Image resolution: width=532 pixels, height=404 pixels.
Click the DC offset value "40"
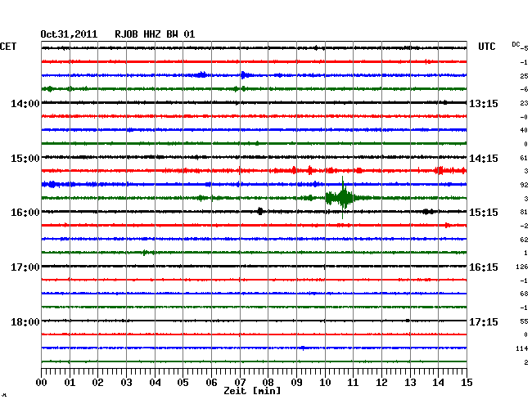[524, 130]
